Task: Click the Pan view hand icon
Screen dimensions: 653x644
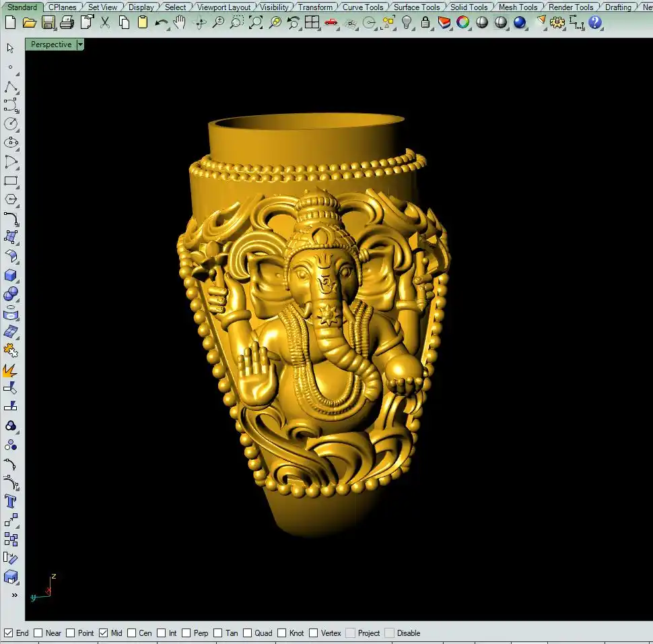Action: 180,22
